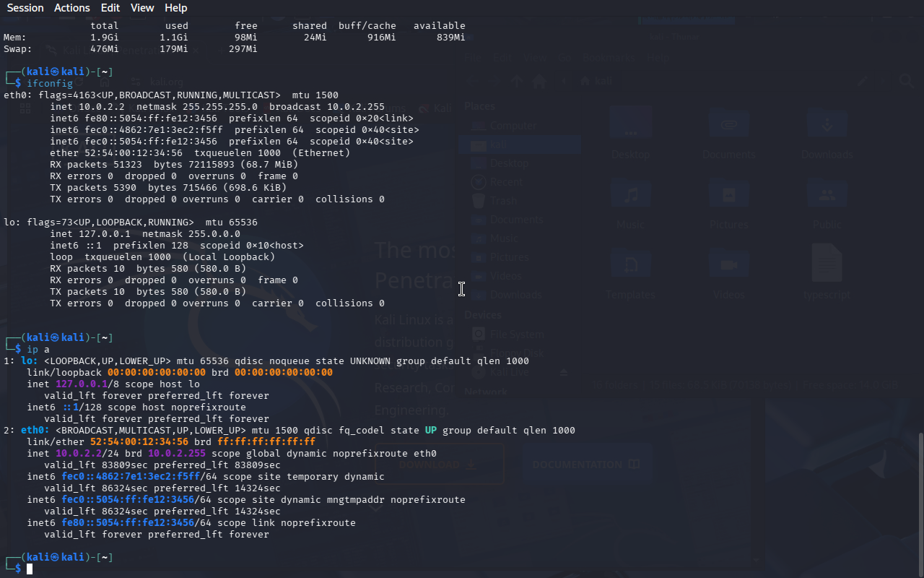Click Trash in the Places sidebar
The width and height of the screenshot is (924, 578).
pyautogui.click(x=503, y=201)
